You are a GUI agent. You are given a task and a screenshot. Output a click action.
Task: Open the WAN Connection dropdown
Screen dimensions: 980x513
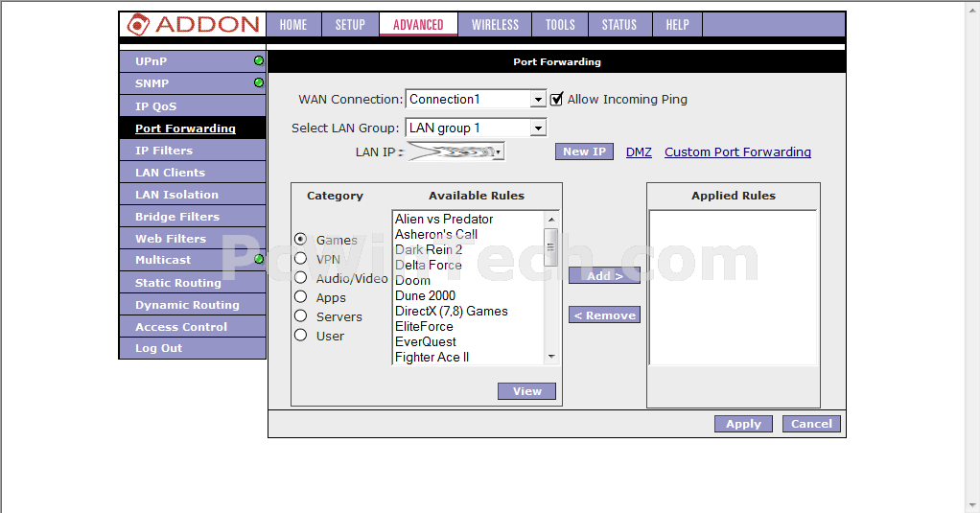pos(538,100)
